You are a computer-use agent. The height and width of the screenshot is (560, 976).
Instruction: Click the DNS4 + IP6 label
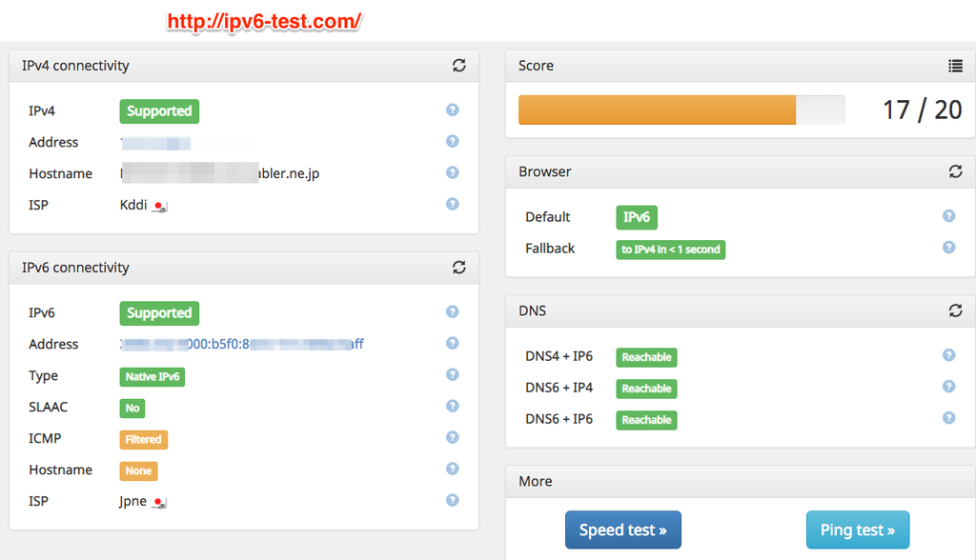(559, 356)
